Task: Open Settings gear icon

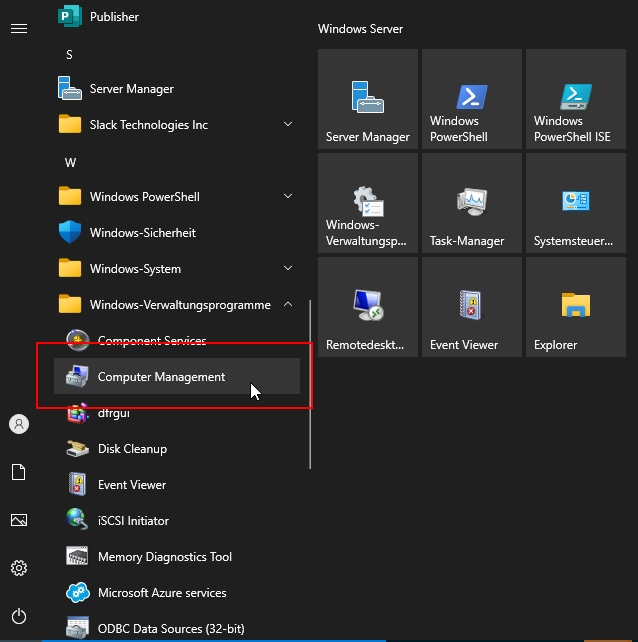Action: pos(19,568)
